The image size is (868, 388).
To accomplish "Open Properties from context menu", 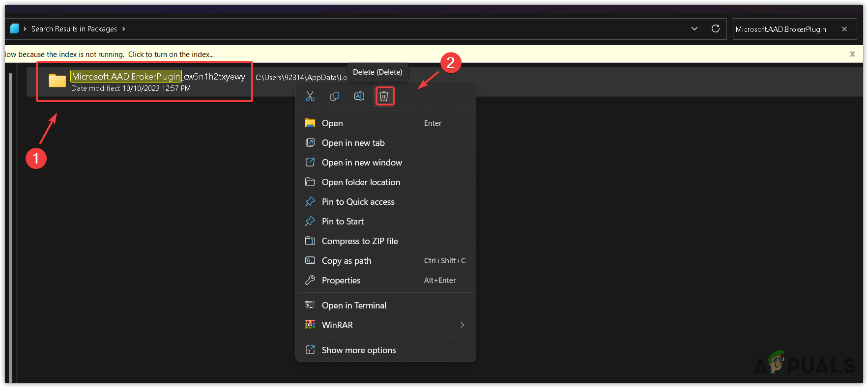I will coord(386,280).
